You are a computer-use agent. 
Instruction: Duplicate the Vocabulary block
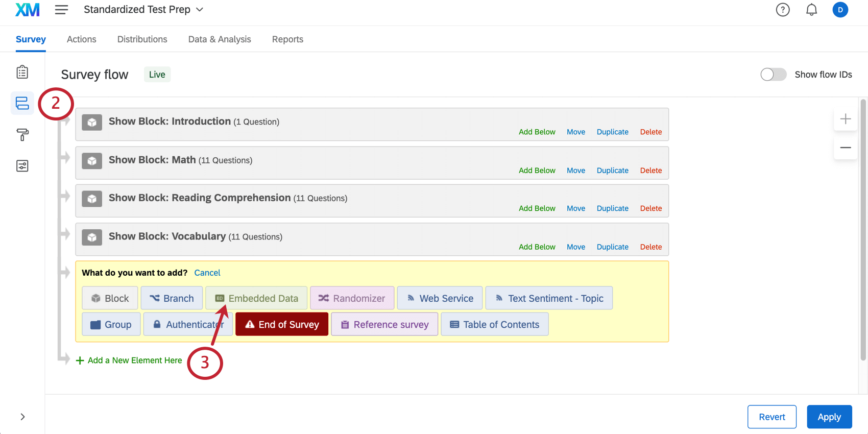613,247
